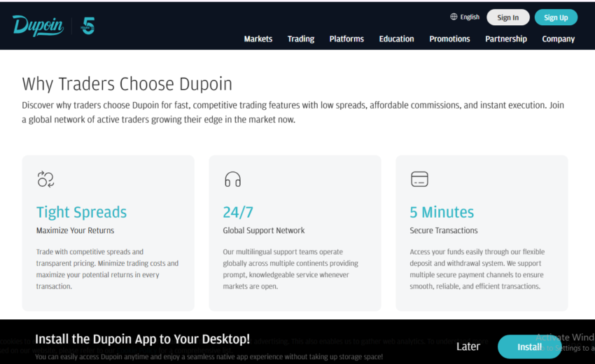The width and height of the screenshot is (595, 364).
Task: Dismiss install prompt with Later
Action: click(x=468, y=346)
